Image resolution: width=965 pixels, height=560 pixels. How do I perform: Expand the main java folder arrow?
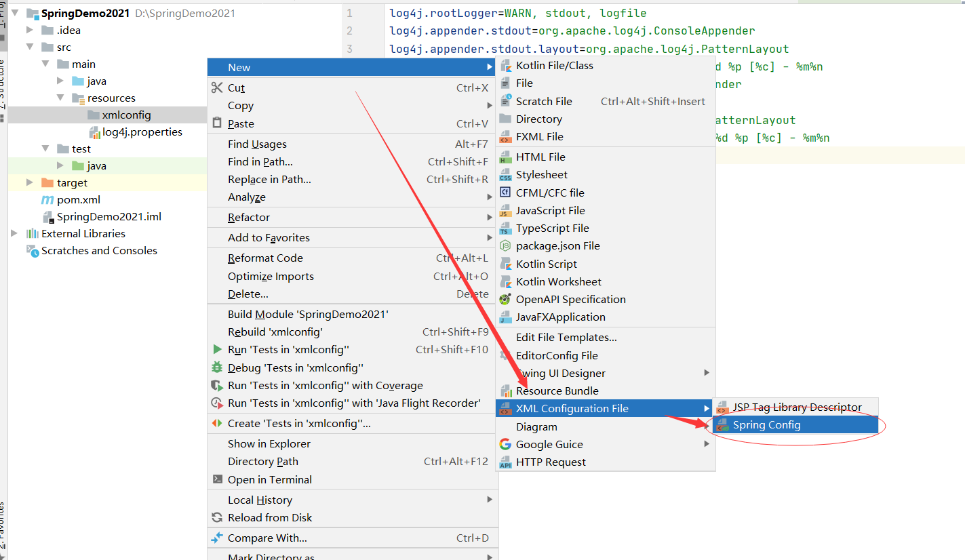click(x=60, y=81)
